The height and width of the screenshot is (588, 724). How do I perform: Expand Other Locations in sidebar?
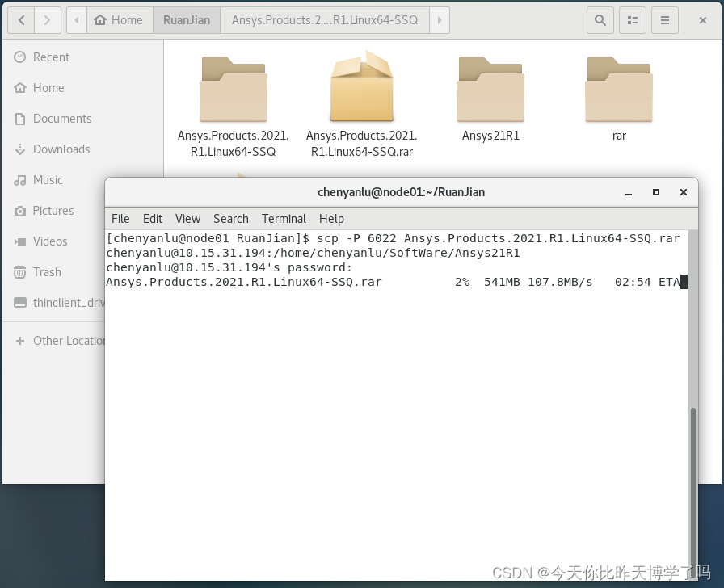click(x=61, y=341)
